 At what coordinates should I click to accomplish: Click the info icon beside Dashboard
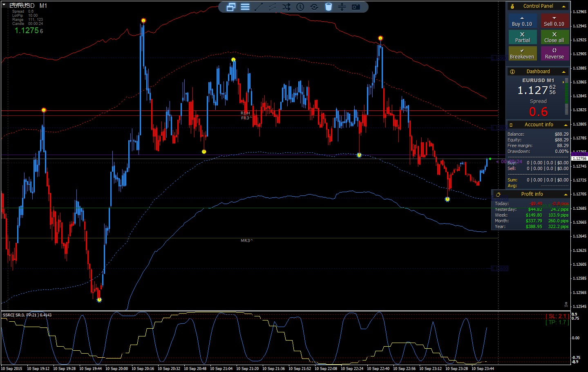pyautogui.click(x=512, y=72)
